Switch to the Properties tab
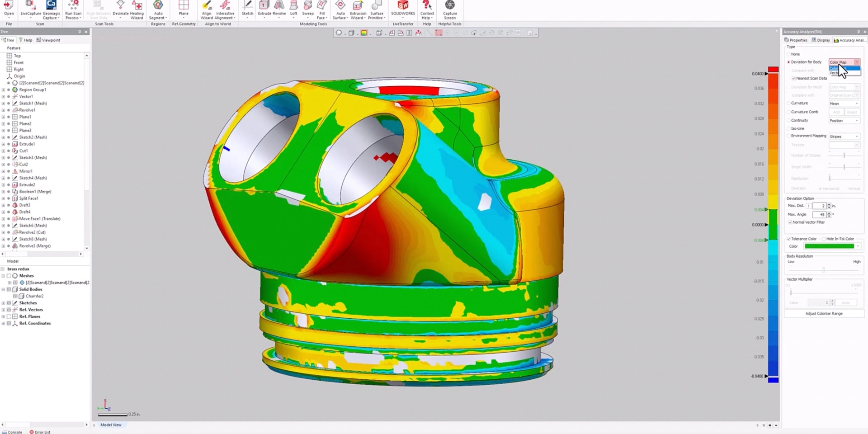The height and width of the screenshot is (434, 868). (796, 40)
